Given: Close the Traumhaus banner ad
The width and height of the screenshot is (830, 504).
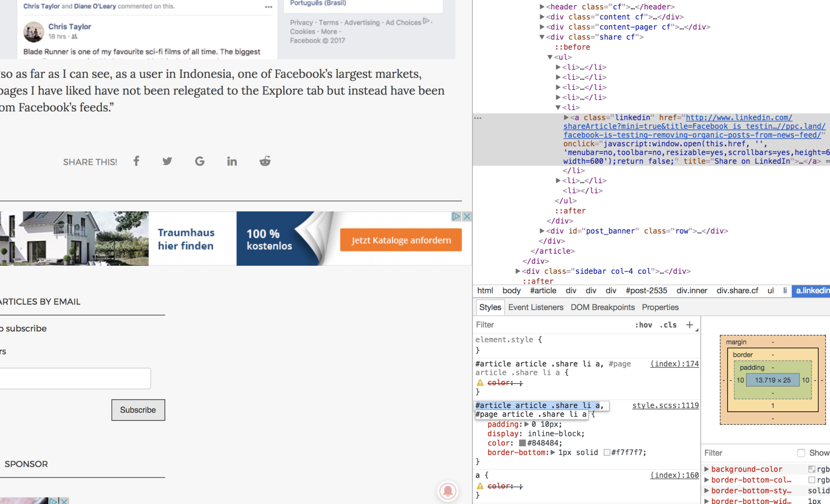Looking at the screenshot, I should pos(467,216).
